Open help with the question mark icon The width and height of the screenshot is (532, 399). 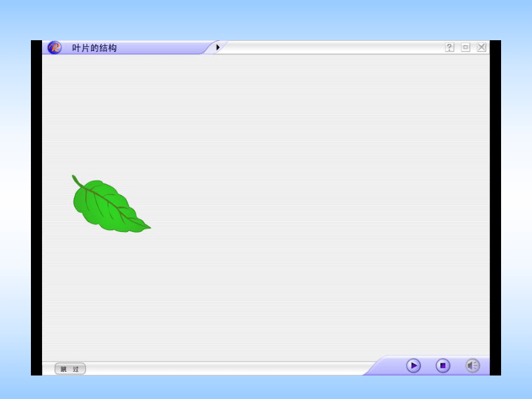coord(449,47)
